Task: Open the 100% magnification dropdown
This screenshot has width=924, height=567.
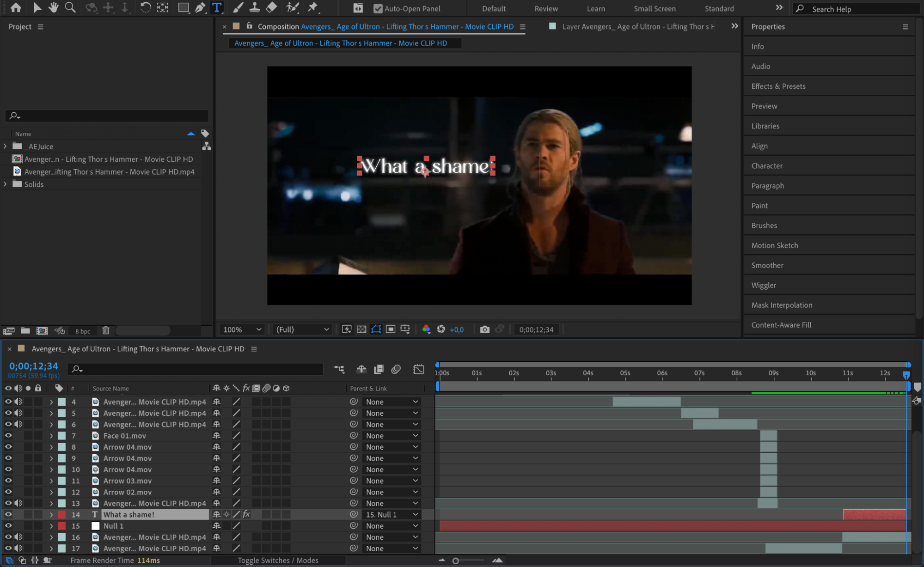Action: (x=242, y=329)
